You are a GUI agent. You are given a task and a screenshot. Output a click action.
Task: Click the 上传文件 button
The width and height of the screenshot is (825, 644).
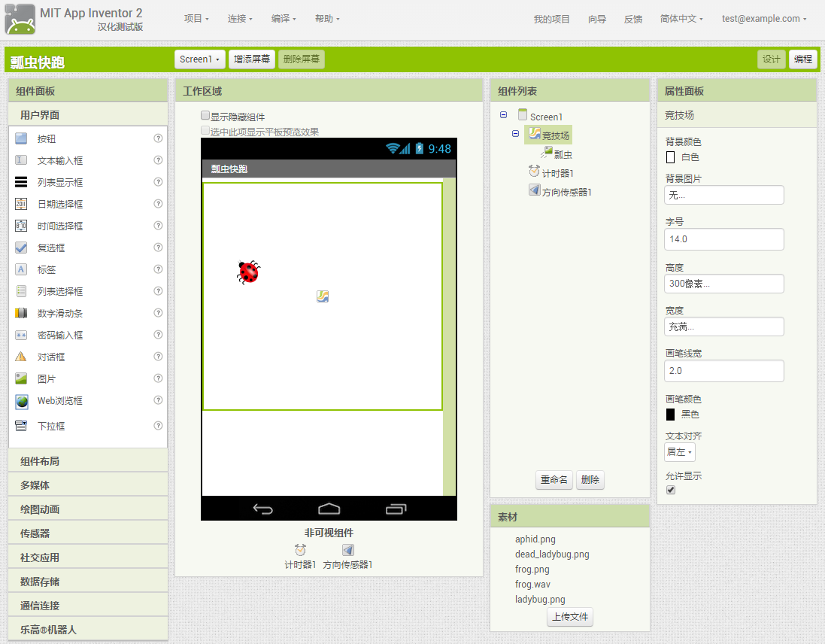pyautogui.click(x=570, y=618)
